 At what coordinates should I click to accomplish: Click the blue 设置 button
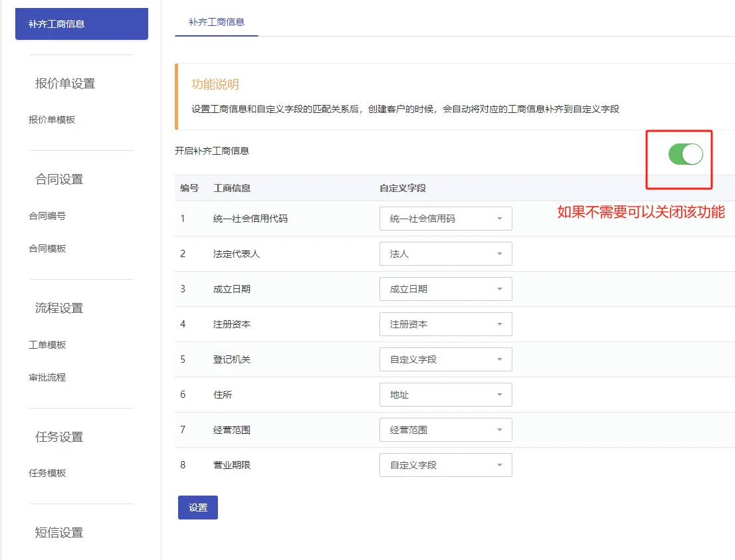pos(198,508)
